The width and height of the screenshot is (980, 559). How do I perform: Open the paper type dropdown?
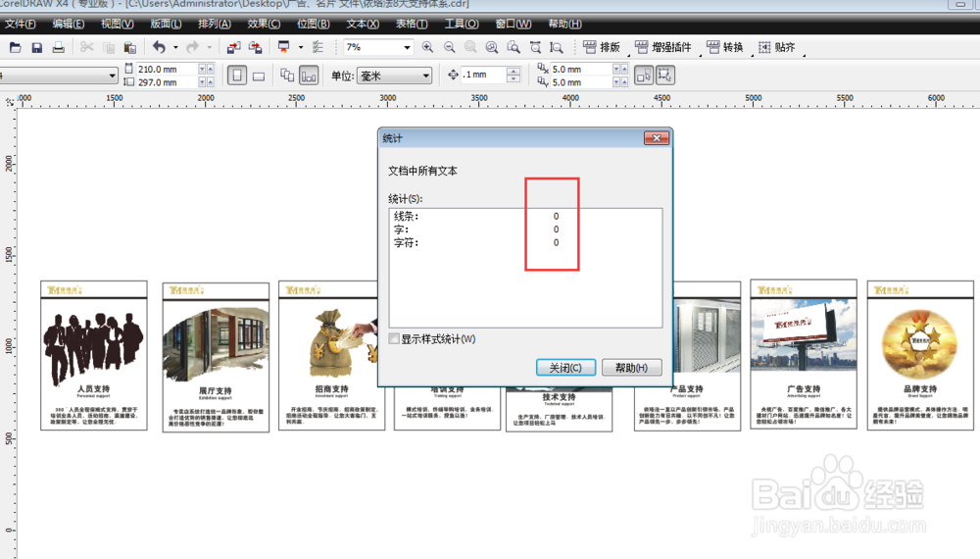point(112,76)
